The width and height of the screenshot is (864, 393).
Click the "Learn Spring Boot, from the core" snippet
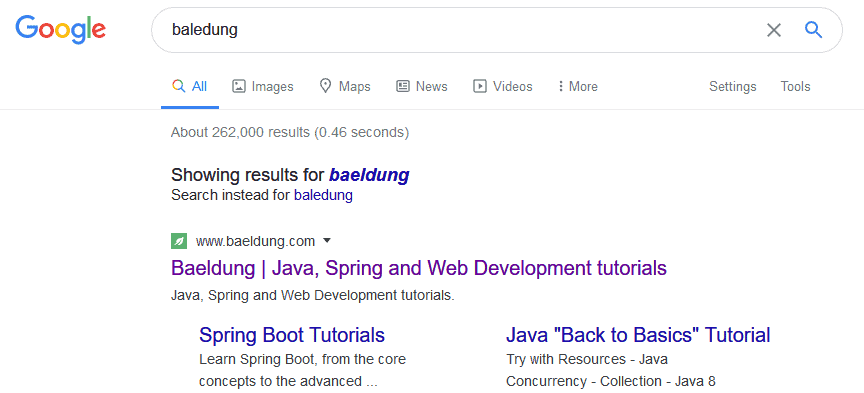tap(302, 359)
